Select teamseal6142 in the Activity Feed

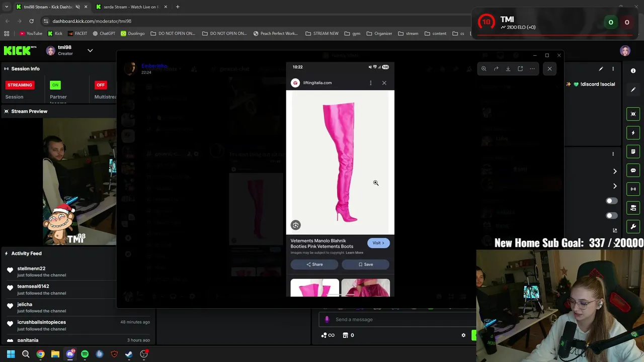(33, 286)
